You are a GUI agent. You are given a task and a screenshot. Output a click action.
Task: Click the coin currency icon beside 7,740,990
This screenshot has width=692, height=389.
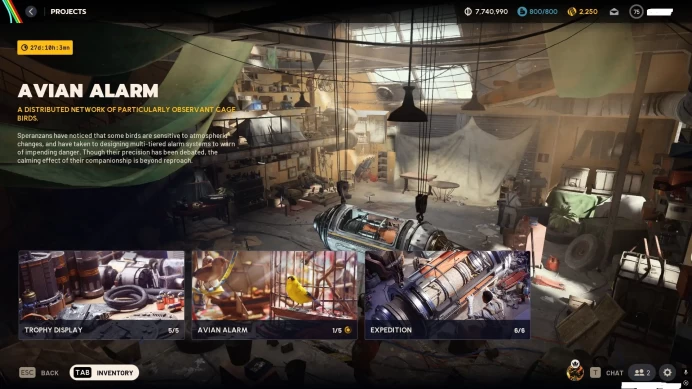click(x=468, y=11)
